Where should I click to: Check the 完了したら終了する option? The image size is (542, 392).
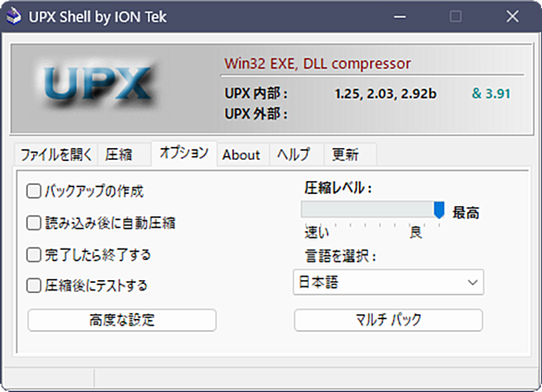(34, 255)
